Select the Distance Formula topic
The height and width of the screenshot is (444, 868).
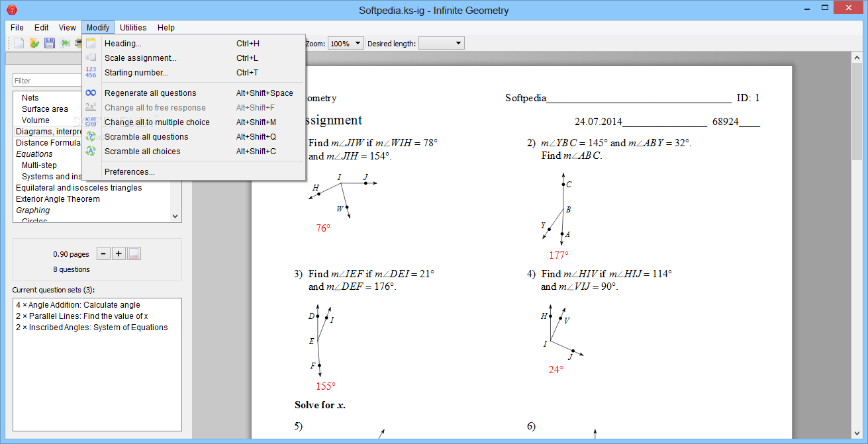coord(48,143)
